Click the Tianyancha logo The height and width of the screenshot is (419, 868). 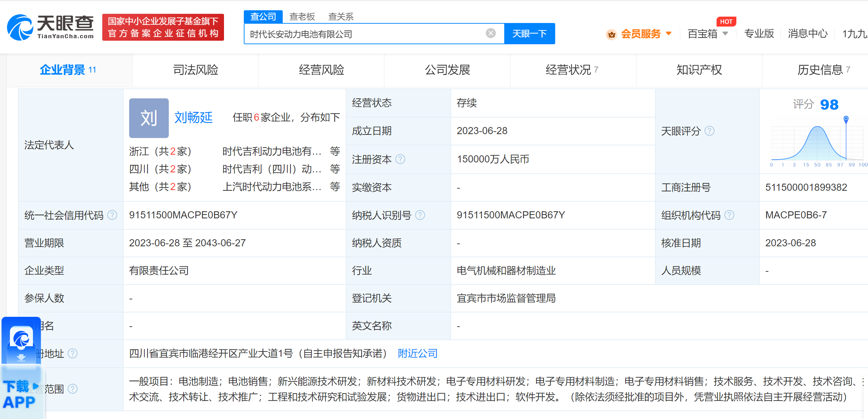coord(51,27)
